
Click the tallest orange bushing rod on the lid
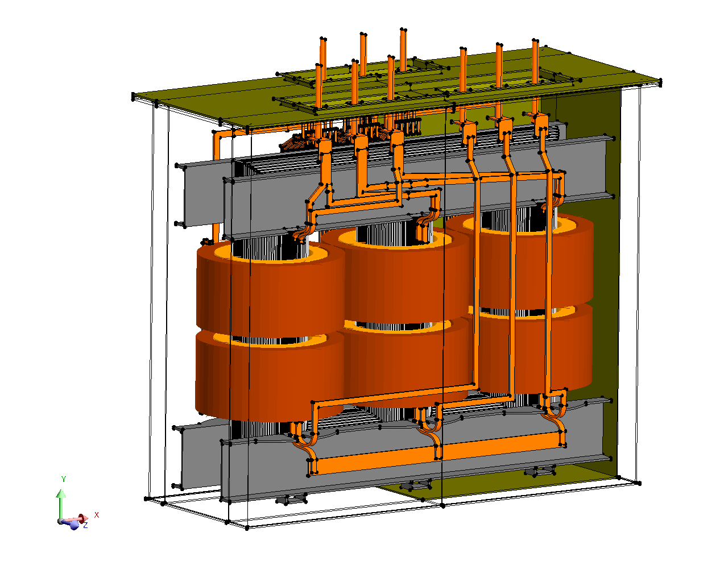click(x=403, y=50)
